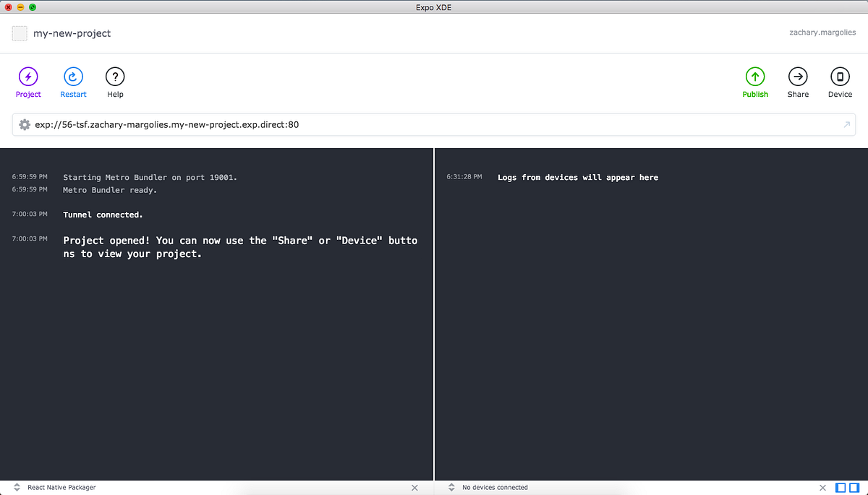868x495 pixels.
Task: Maximize the Expo XDE window
Action: tap(33, 7)
